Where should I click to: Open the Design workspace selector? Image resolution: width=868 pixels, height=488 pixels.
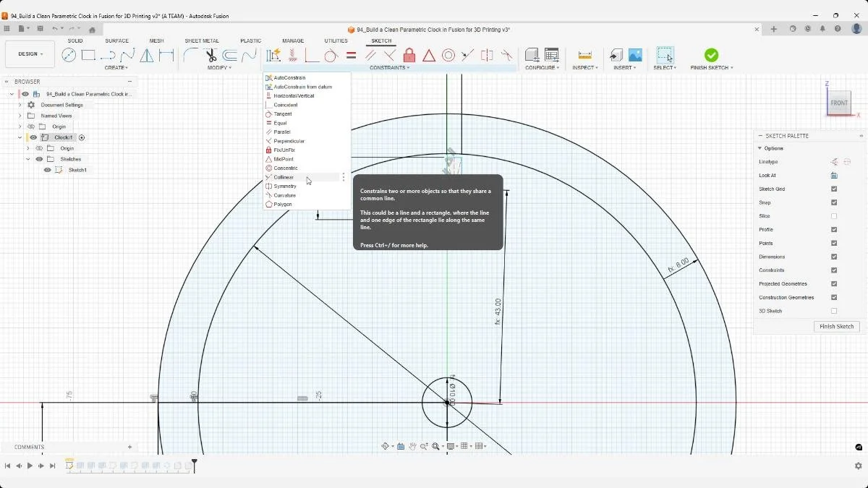point(29,53)
